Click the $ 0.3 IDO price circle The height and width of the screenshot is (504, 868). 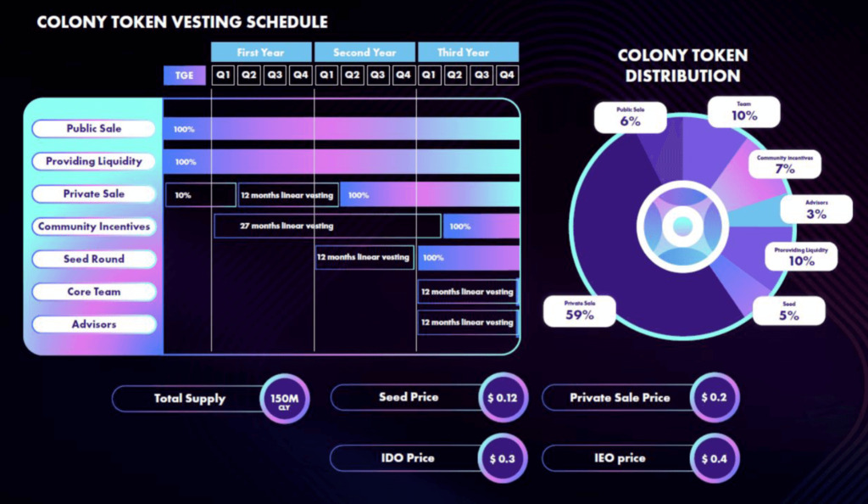pos(503,458)
